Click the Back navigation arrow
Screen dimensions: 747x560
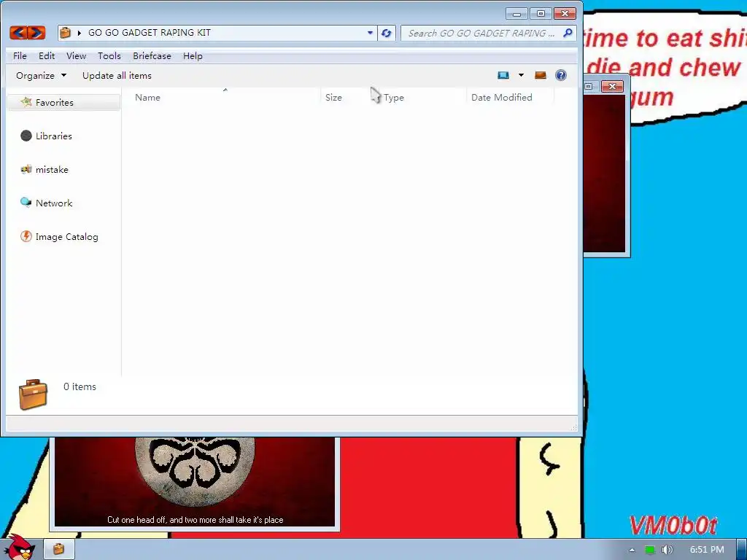point(18,32)
